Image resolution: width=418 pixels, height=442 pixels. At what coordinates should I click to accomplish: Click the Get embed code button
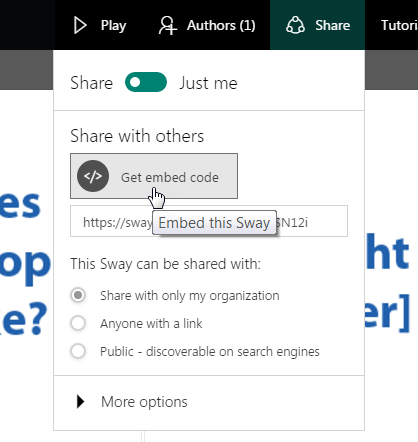(154, 176)
